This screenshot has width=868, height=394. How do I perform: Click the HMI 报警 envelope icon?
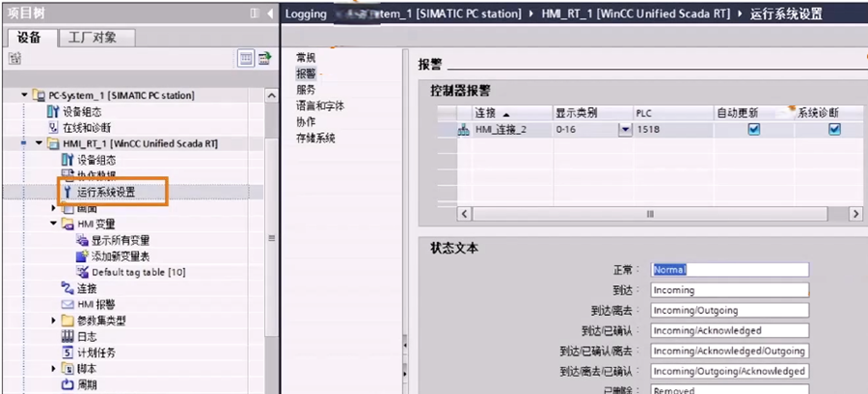coord(68,304)
